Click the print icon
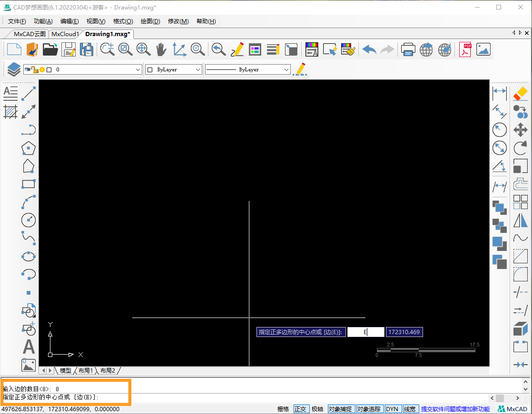532x414 pixels. 408,49
